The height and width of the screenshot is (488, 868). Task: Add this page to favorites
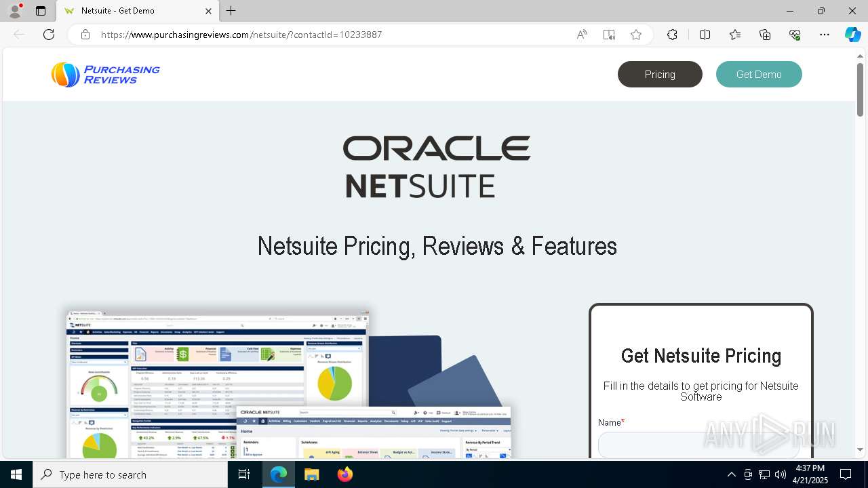pos(636,35)
